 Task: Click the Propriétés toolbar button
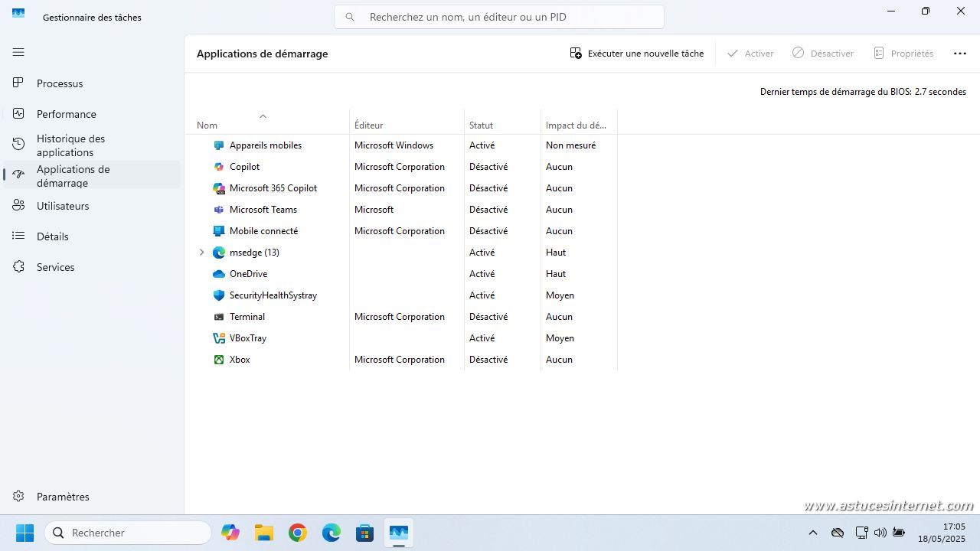tap(903, 54)
